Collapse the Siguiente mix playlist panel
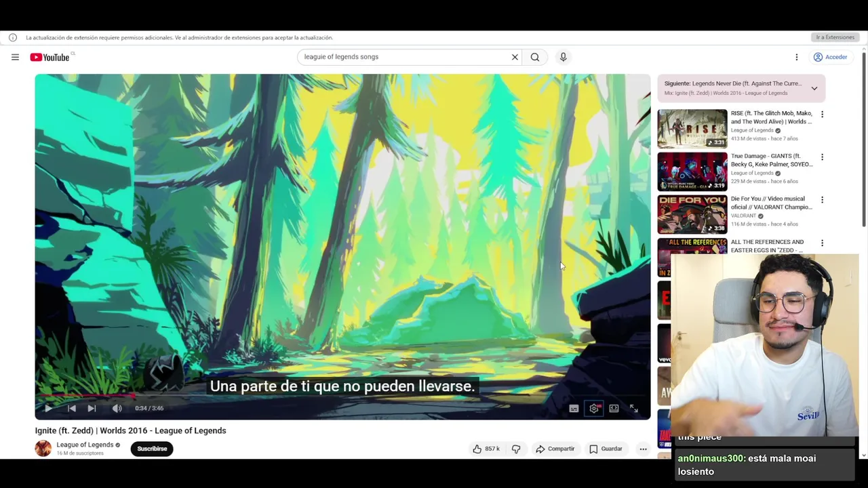This screenshot has height=488, width=868. pos(814,88)
